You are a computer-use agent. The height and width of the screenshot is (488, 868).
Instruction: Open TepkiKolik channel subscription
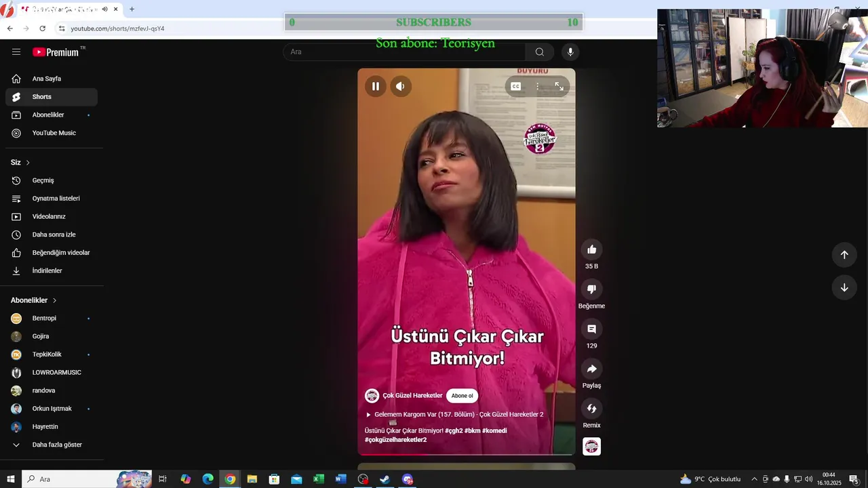(52, 354)
